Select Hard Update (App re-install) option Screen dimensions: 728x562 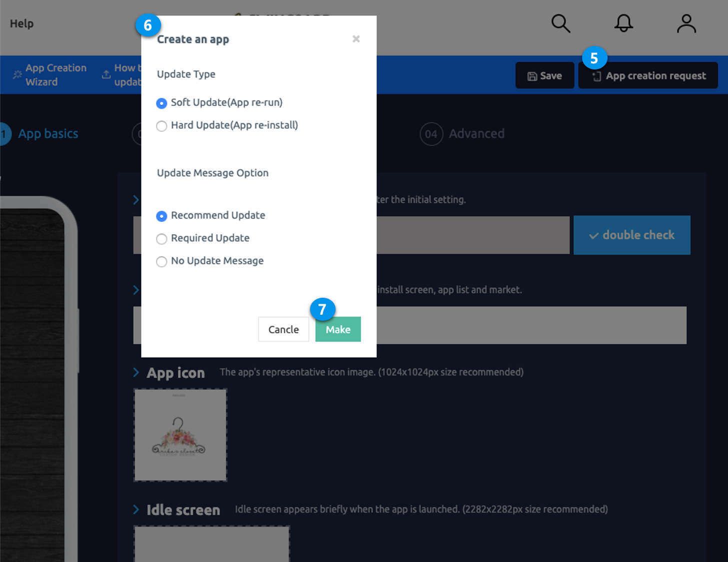161,126
